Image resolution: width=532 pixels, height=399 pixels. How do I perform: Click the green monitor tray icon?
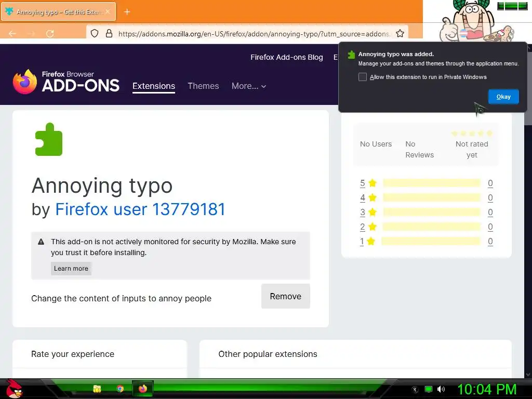[x=429, y=389]
